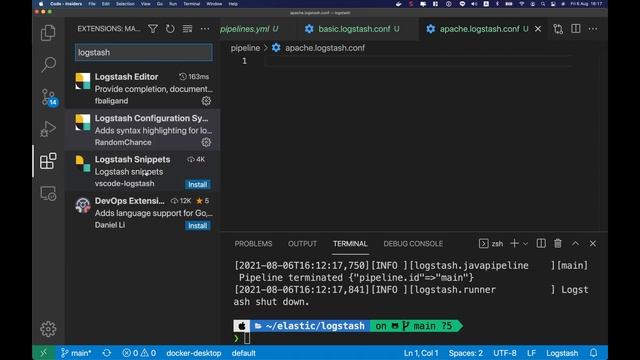The height and width of the screenshot is (360, 640).
Task: Refresh the extensions list
Action: [x=170, y=29]
